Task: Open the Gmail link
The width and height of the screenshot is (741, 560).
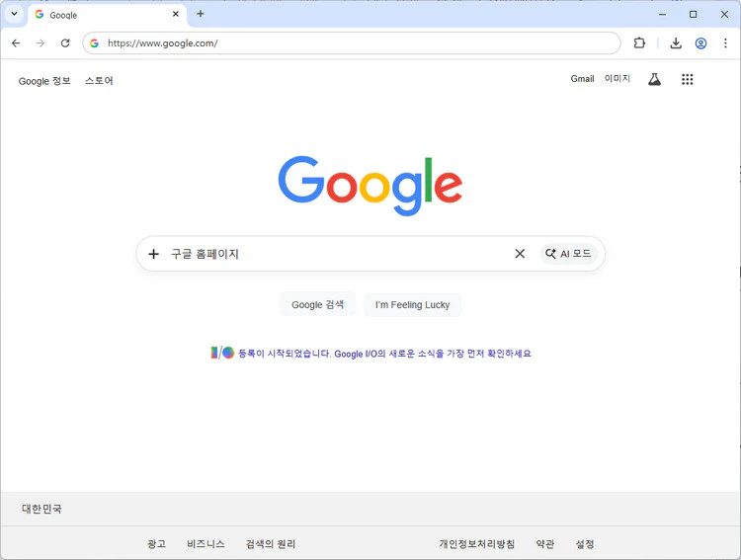Action: [582, 79]
